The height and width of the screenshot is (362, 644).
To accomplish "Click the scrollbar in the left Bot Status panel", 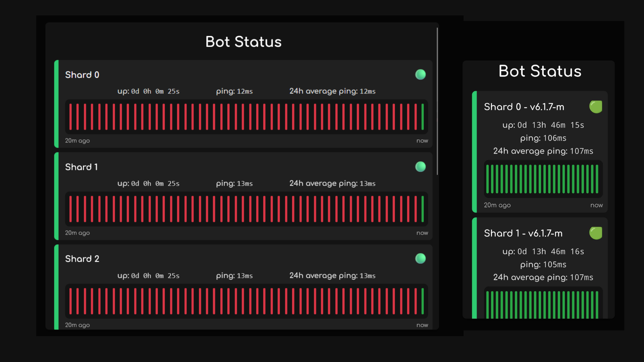I will coord(437,101).
